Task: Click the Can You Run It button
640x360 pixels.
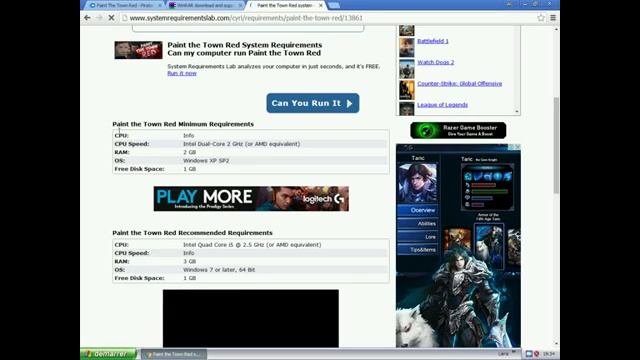Action: (313, 103)
